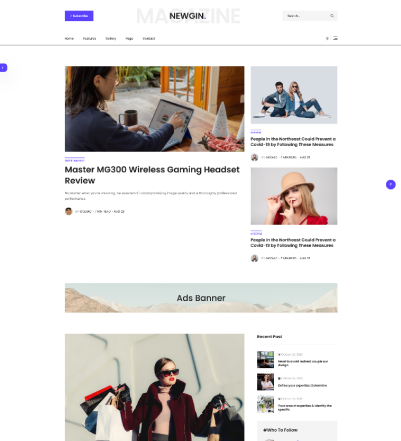Click the Ads Banner image
401x441 pixels.
201,298
